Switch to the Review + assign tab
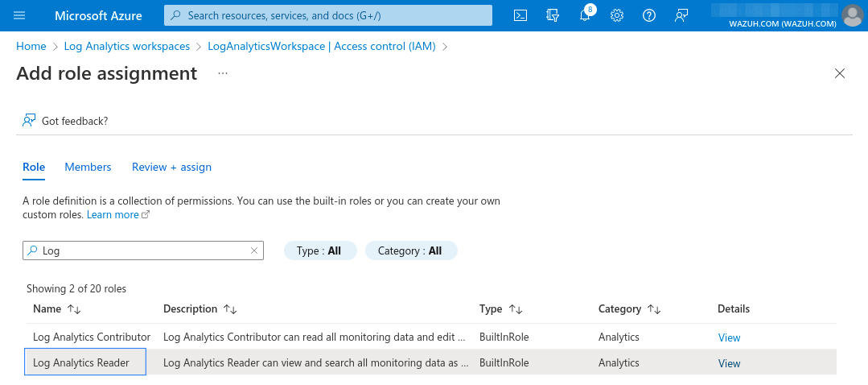The width and height of the screenshot is (868, 385). 171,168
